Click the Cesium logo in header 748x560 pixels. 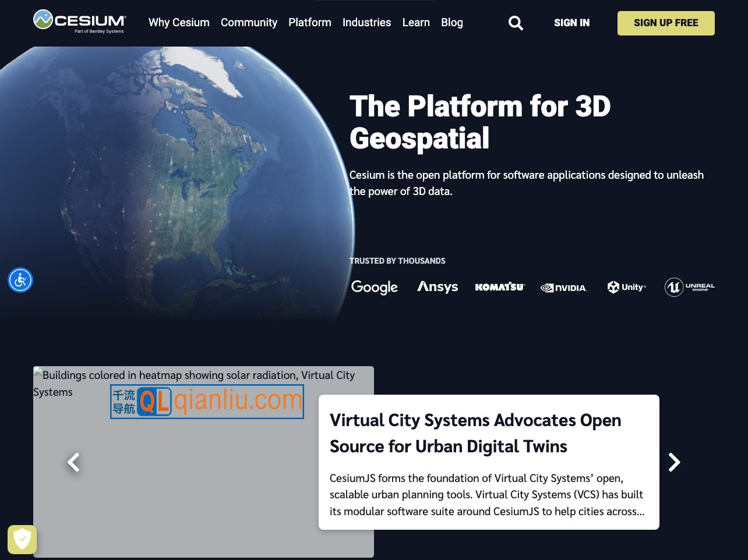click(79, 22)
